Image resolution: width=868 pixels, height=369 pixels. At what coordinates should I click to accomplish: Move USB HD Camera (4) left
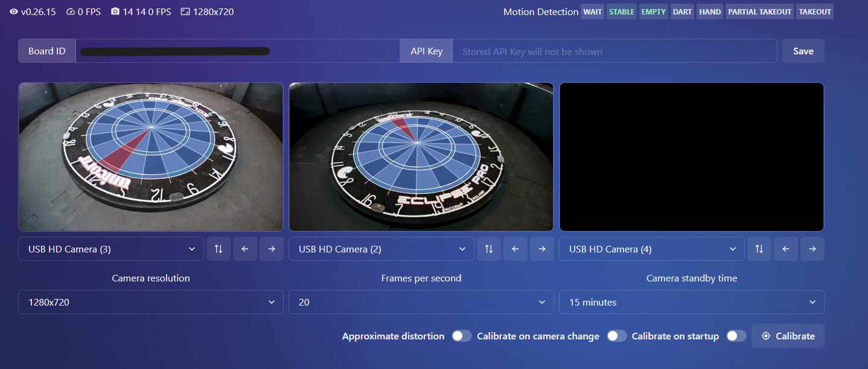coord(786,249)
